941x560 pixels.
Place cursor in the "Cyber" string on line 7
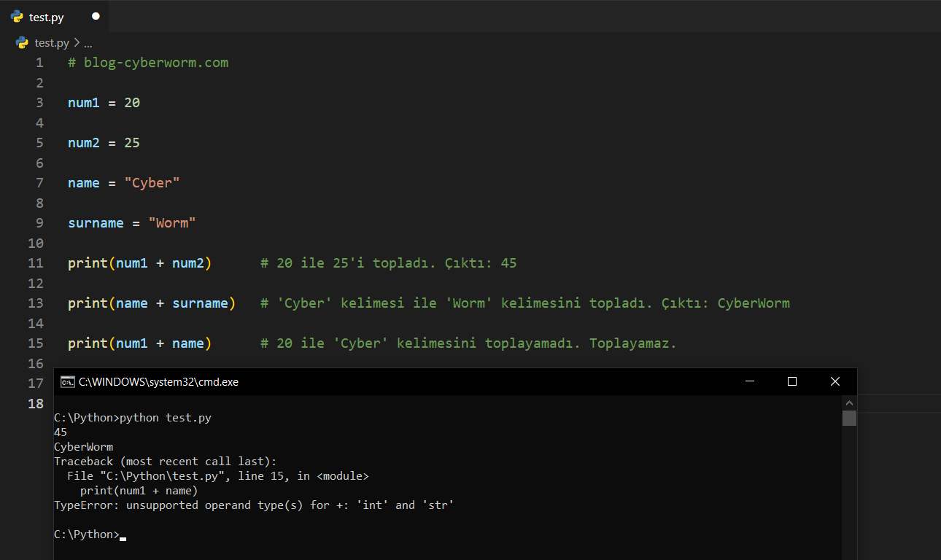click(x=152, y=183)
